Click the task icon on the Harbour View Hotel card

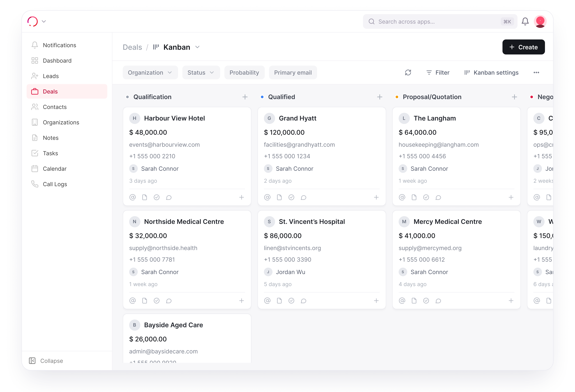click(157, 197)
